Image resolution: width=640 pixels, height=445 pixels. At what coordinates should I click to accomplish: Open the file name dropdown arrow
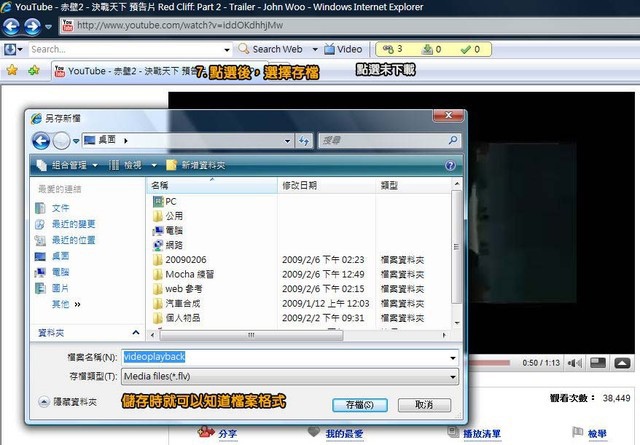[x=453, y=358]
